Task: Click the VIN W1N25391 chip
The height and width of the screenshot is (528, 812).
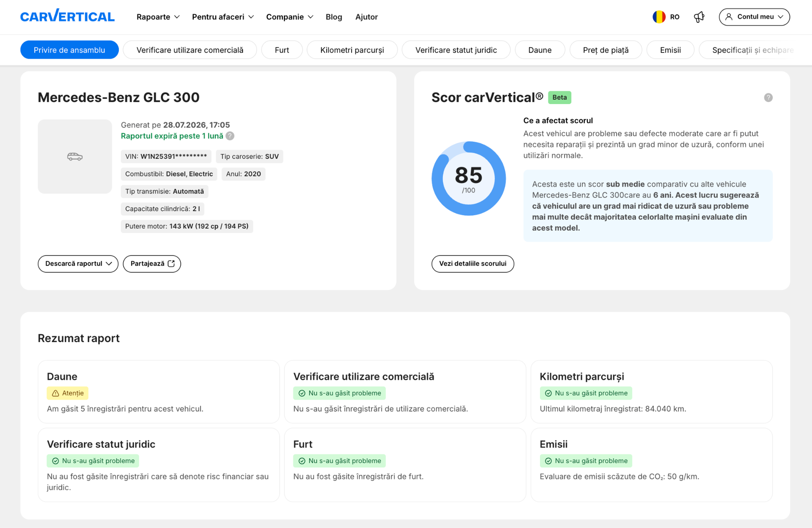Action: point(166,156)
